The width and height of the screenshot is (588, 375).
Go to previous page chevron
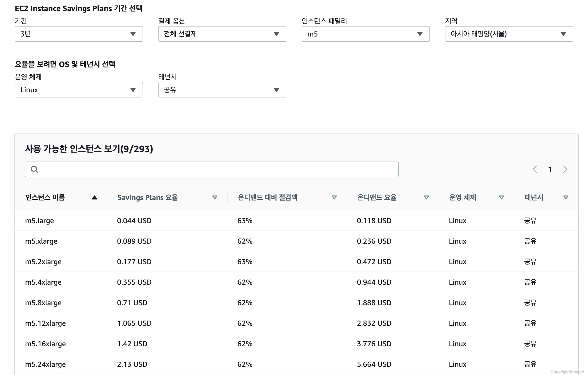(x=535, y=169)
